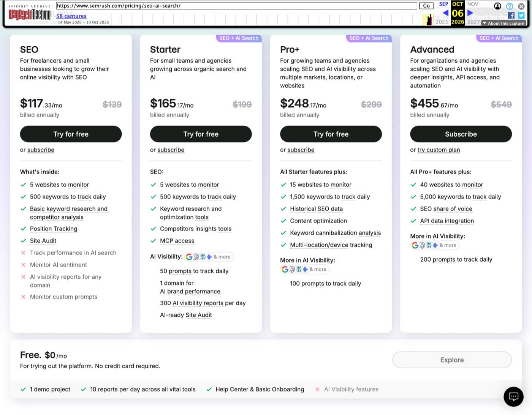Click 'Keyword cannibalization analysis' feature
Image resolution: width=532 pixels, height=415 pixels.
coord(335,233)
